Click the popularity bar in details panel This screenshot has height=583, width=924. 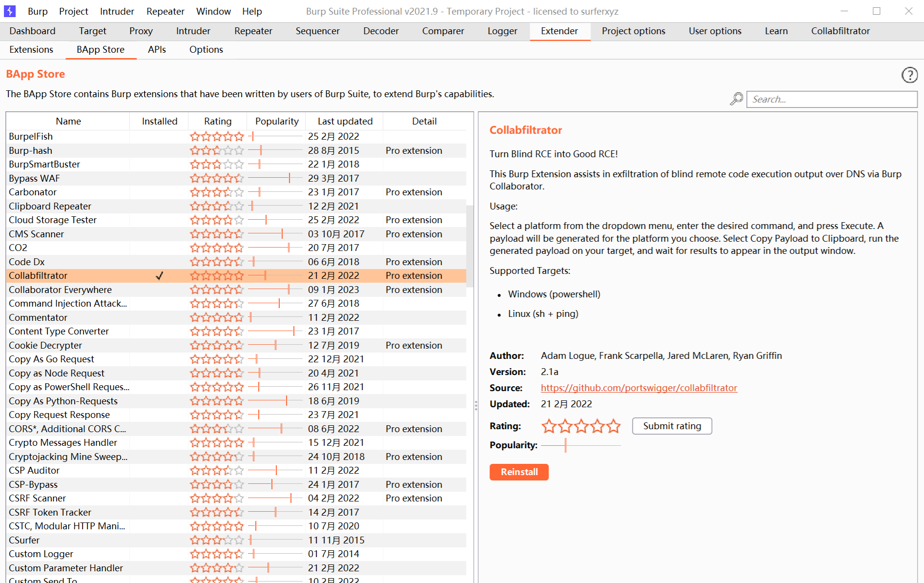pyautogui.click(x=581, y=445)
